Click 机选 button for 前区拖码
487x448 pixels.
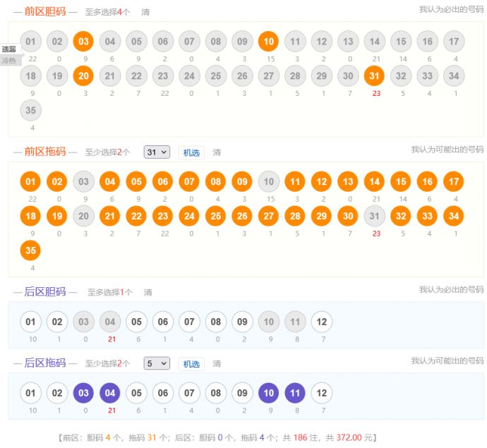(191, 152)
